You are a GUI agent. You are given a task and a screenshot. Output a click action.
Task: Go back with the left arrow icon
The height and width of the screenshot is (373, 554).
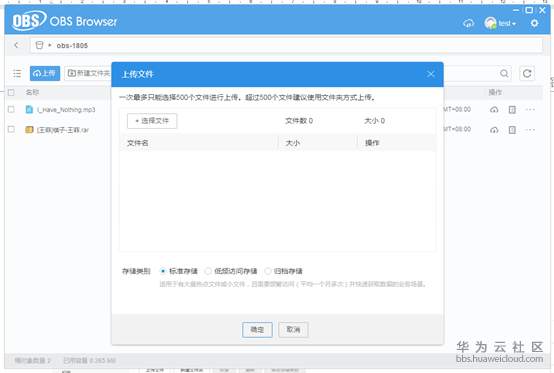click(x=16, y=45)
